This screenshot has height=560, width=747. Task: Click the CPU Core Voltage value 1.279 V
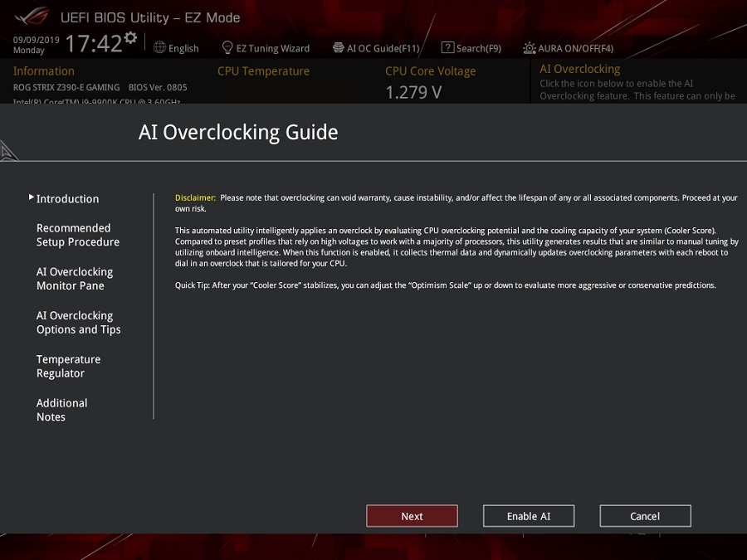click(413, 92)
